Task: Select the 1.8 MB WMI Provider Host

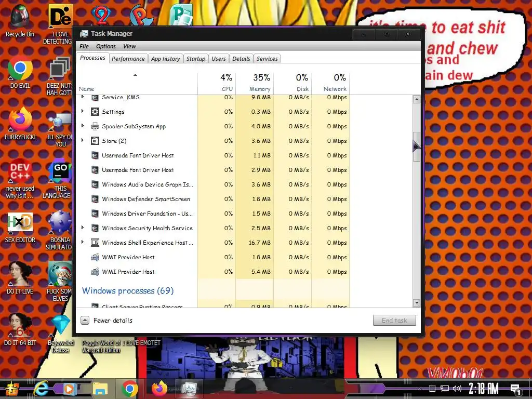Action: [213, 257]
